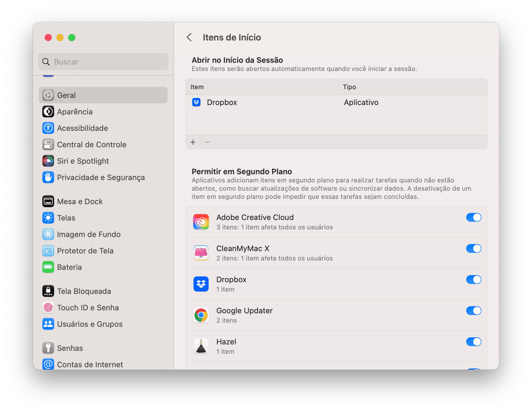Add a login item with plus button
Image resolution: width=532 pixels, height=413 pixels.
[193, 142]
